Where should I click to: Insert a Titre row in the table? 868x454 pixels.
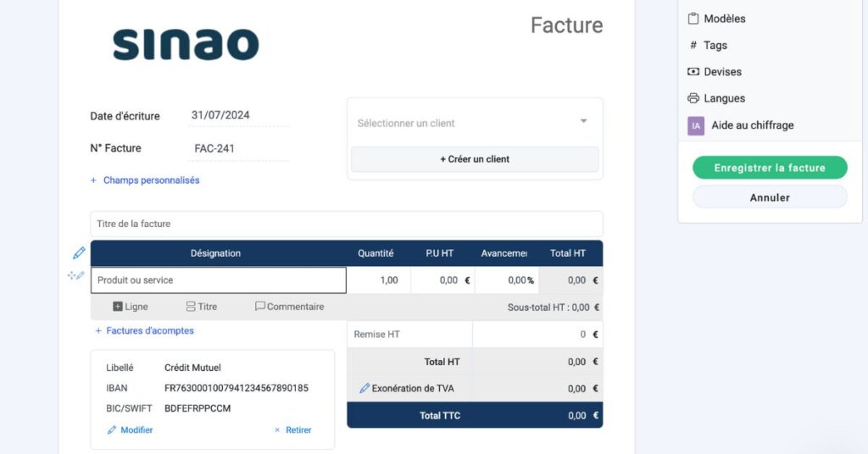coord(202,307)
